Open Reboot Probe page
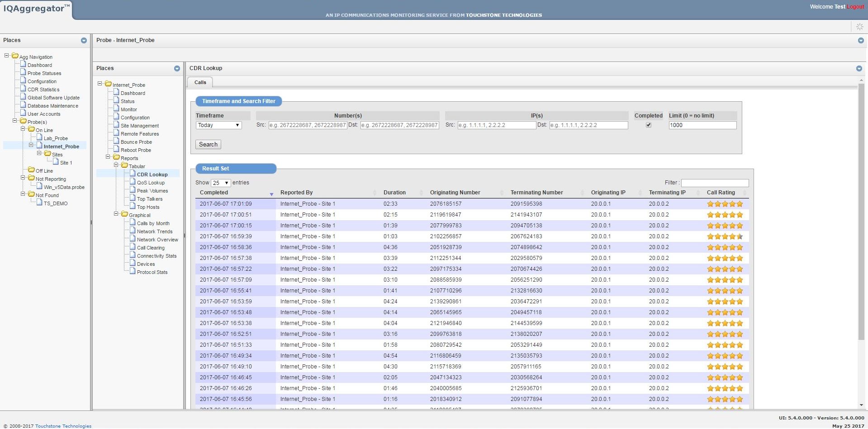The image size is (868, 429). point(136,150)
